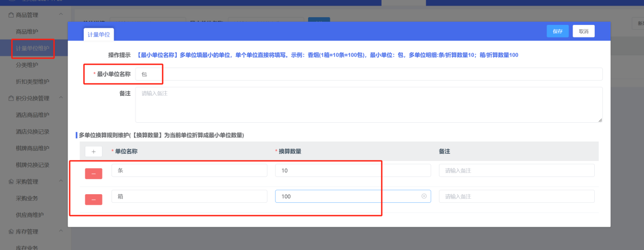Image resolution: width=644 pixels, height=250 pixels.
Task: Click the 库存管理 house icon
Action: pyautogui.click(x=11, y=231)
